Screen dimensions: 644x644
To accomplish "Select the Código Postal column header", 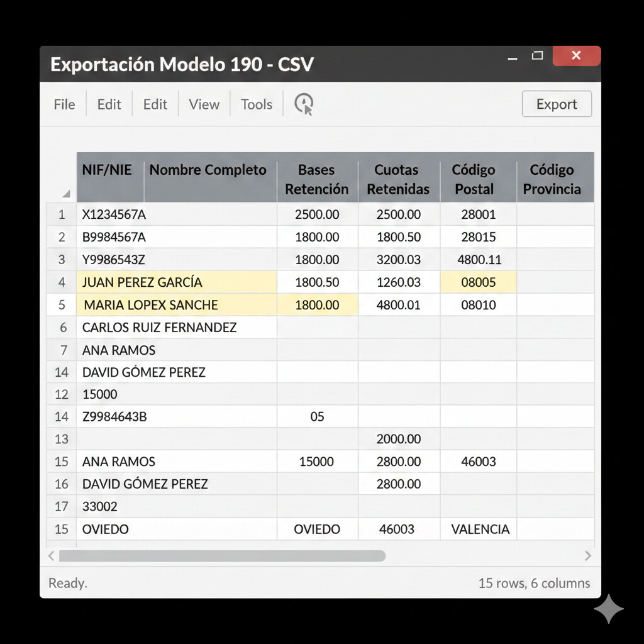I will coord(478,177).
